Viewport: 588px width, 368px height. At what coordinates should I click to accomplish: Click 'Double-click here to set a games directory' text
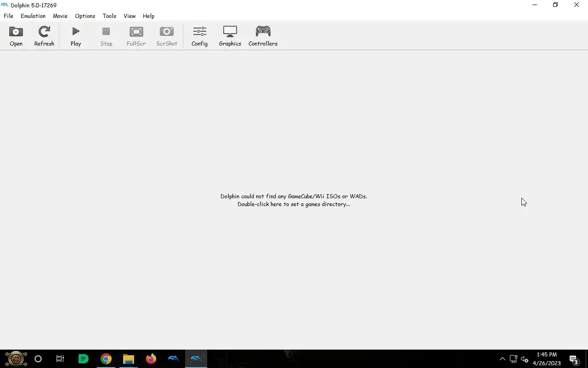[x=294, y=204]
